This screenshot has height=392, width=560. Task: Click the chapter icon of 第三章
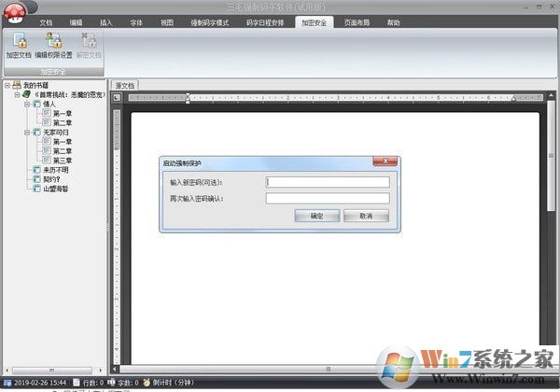point(47,160)
